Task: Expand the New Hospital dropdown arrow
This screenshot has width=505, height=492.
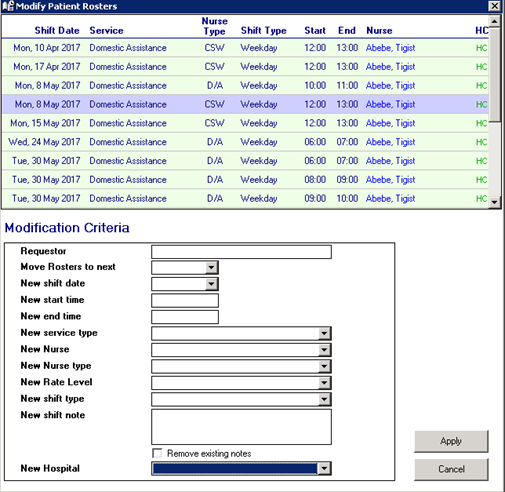Action: (x=324, y=468)
